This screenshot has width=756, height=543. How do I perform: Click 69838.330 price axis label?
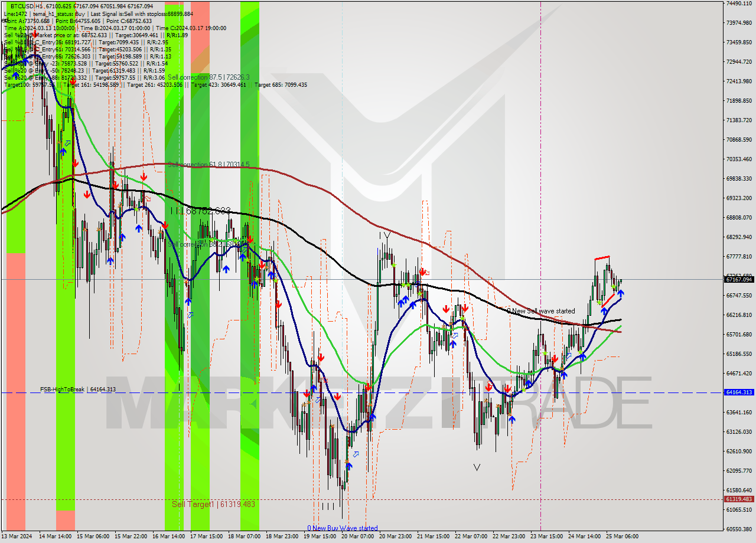[738, 179]
